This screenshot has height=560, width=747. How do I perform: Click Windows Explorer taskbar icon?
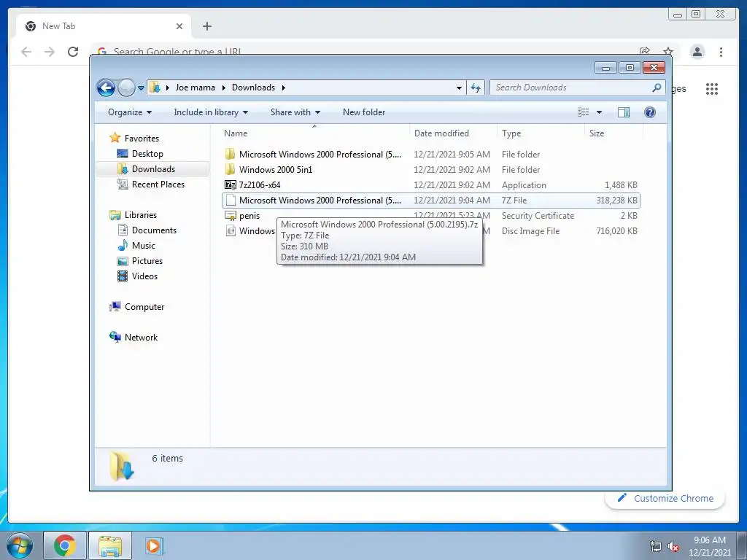109,545
